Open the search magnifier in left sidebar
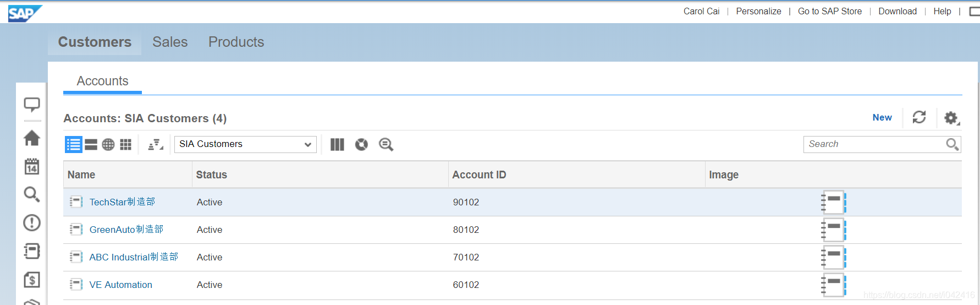 (x=32, y=194)
